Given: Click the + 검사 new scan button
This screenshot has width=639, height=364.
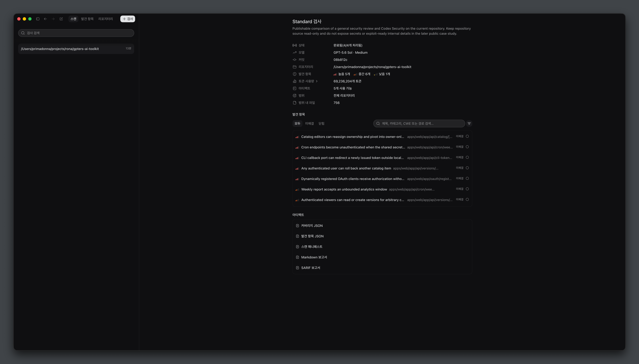Looking at the screenshot, I should tap(128, 19).
